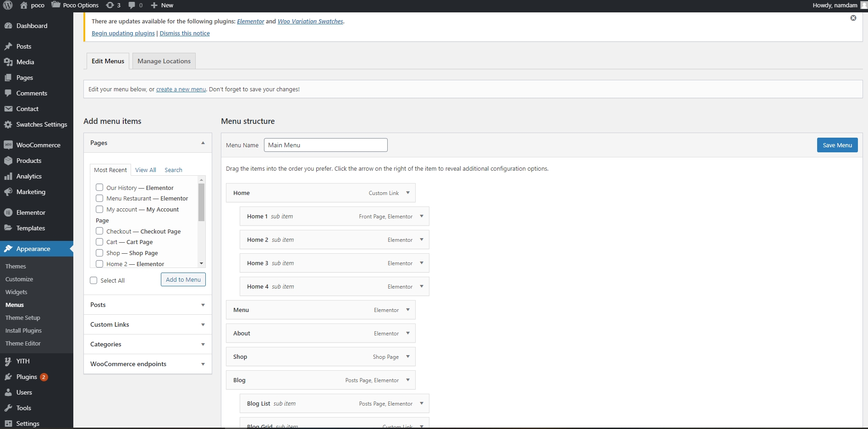Switch to View All pages tab
The image size is (868, 429).
point(145,170)
